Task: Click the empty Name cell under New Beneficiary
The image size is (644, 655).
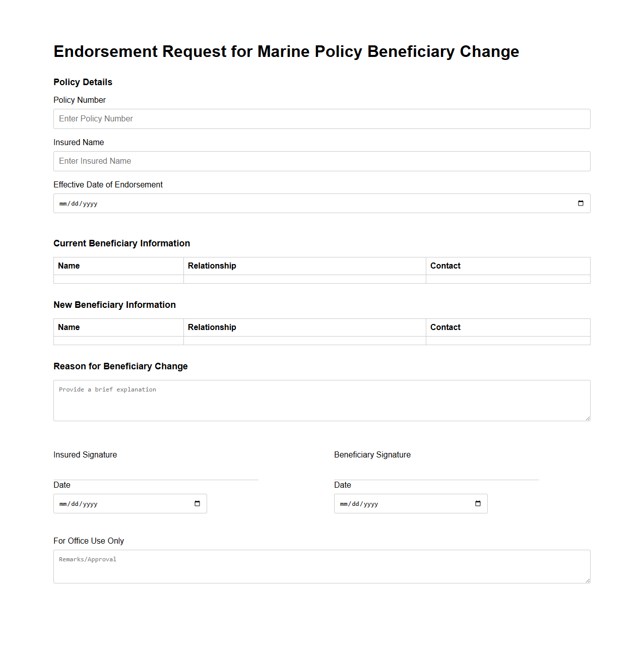Action: 118,341
